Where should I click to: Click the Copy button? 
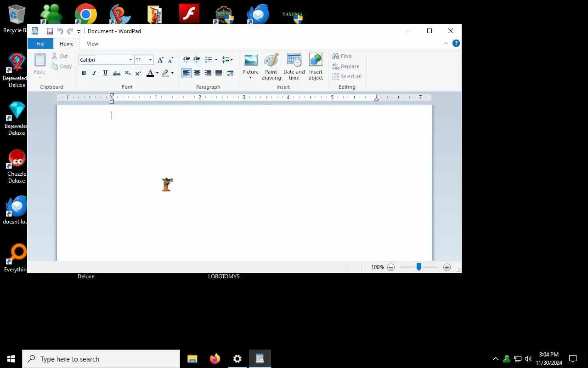62,66
